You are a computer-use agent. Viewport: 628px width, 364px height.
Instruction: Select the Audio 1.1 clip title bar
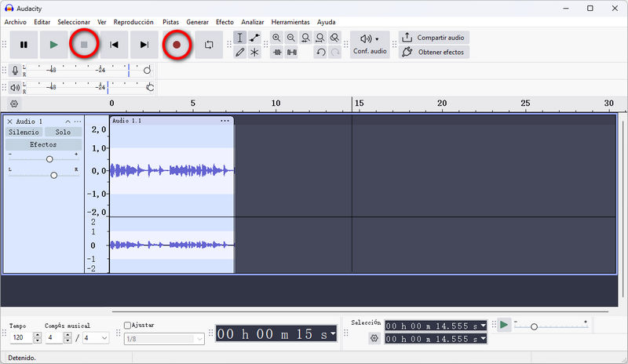[171, 121]
